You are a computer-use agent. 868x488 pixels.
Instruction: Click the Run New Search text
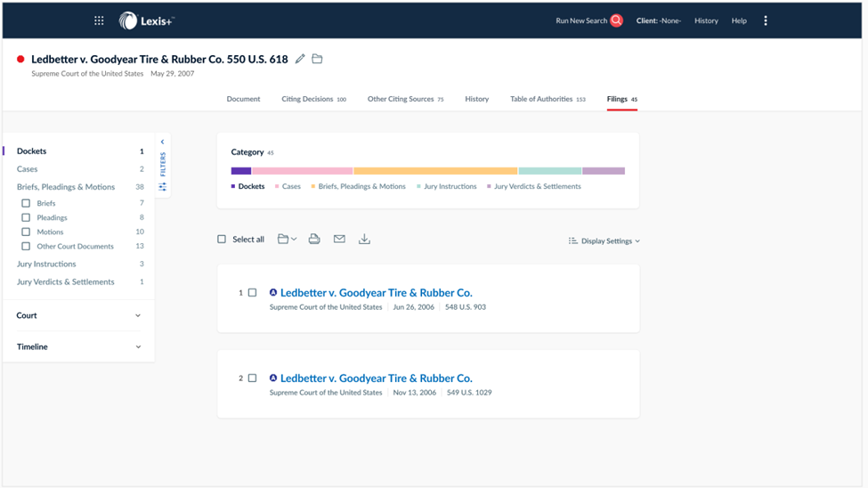click(581, 20)
